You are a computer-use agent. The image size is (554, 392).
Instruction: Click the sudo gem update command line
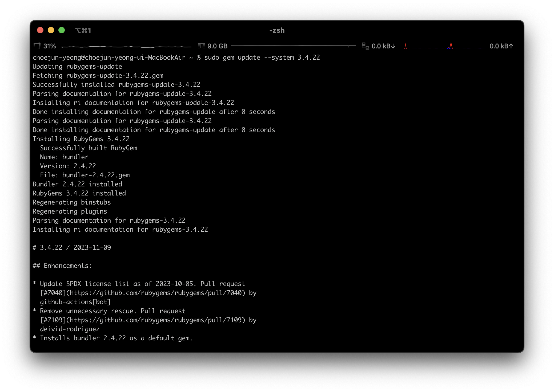(262, 58)
